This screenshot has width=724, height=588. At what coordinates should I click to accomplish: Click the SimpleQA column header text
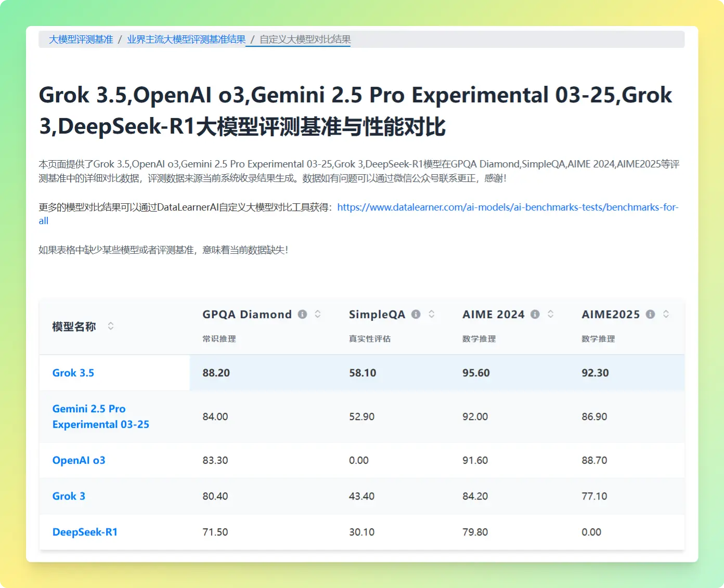click(x=377, y=315)
